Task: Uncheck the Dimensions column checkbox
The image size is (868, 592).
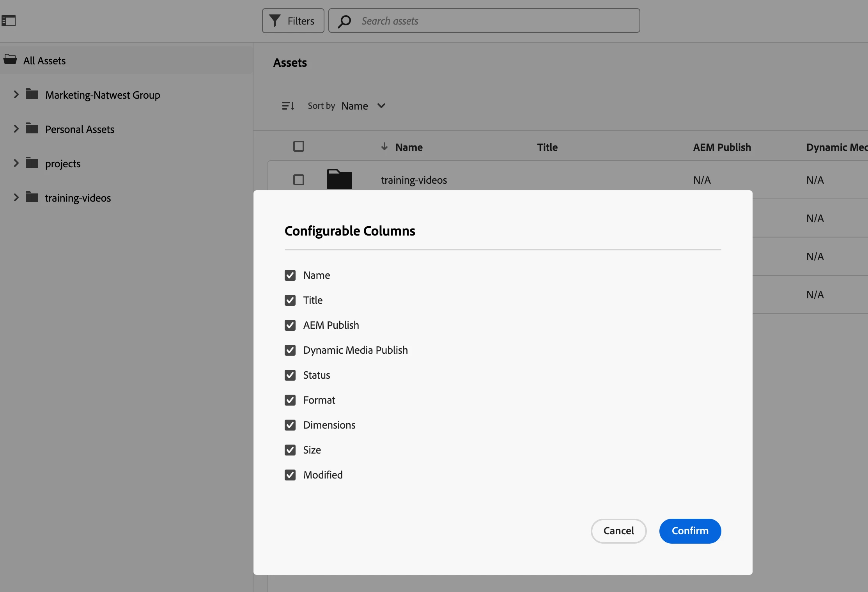Action: click(x=290, y=425)
